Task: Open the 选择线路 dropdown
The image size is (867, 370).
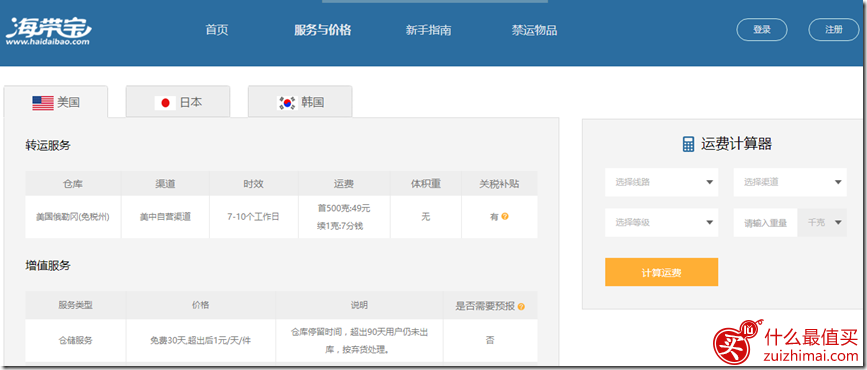Action: [x=661, y=182]
